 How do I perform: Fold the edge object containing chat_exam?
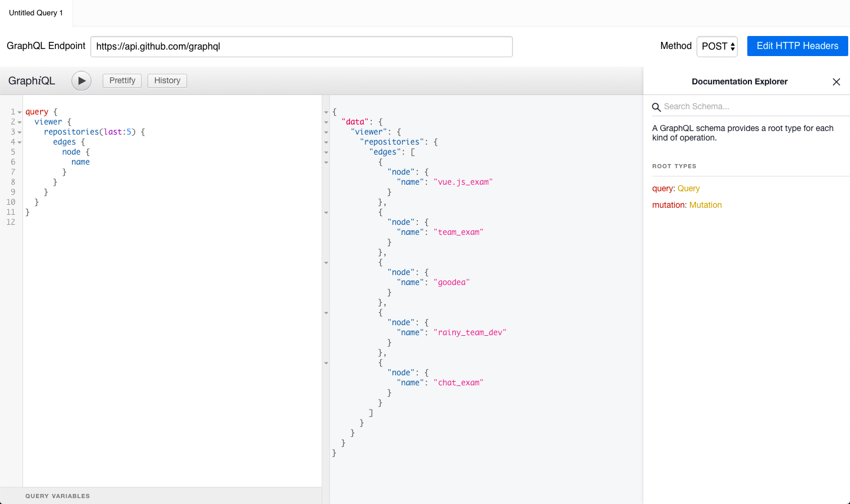coord(326,363)
